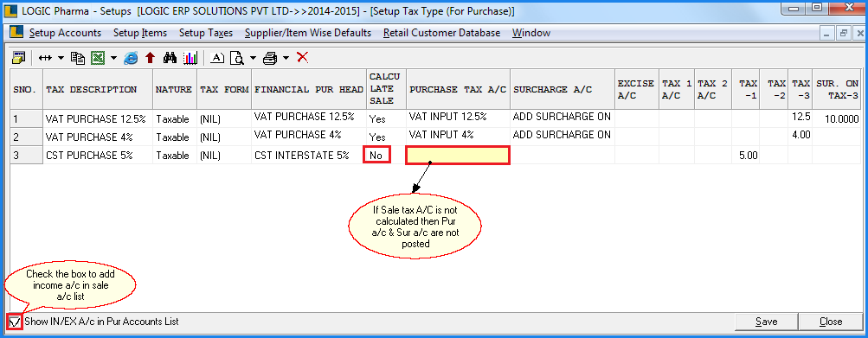Image resolution: width=868 pixels, height=338 pixels.
Task: Click VAT INPUT 4% purchase tax cell
Action: [x=458, y=137]
